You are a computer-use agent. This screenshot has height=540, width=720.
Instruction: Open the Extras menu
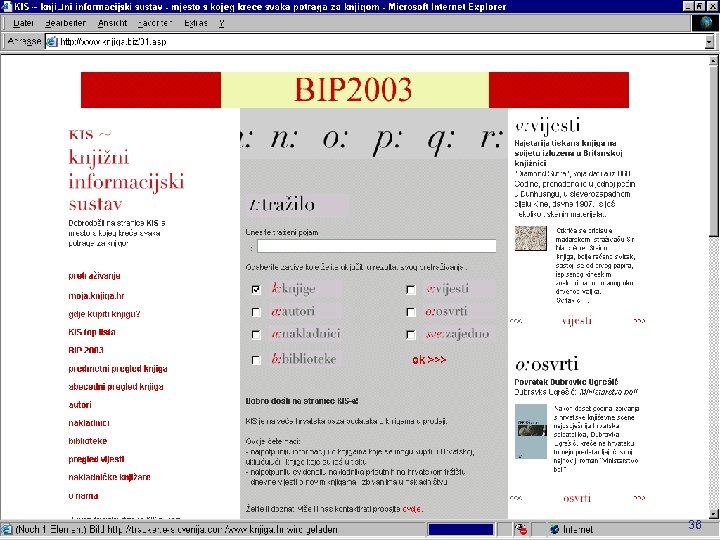pos(196,23)
